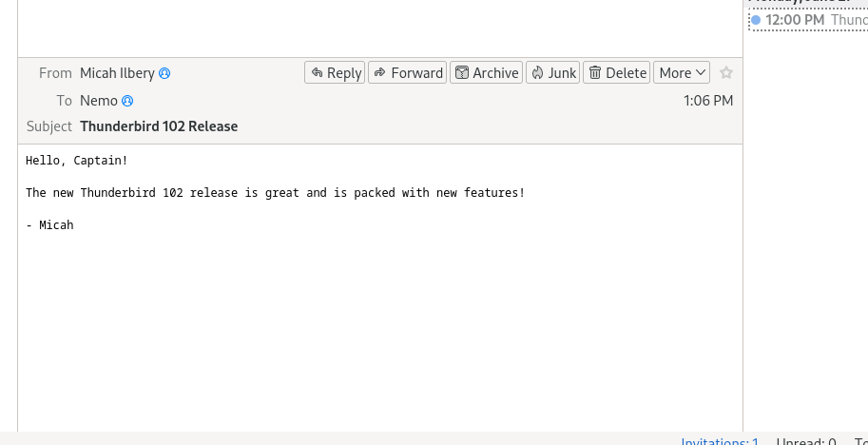Screen dimensions: 868x445
Task: Click the "- Micah" signature line
Action: pyautogui.click(x=49, y=225)
